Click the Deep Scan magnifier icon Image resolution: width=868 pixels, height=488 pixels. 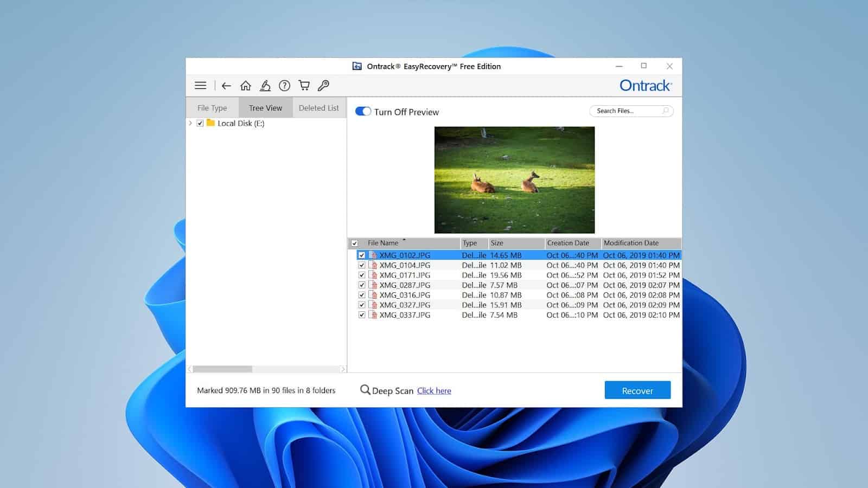pyautogui.click(x=365, y=390)
